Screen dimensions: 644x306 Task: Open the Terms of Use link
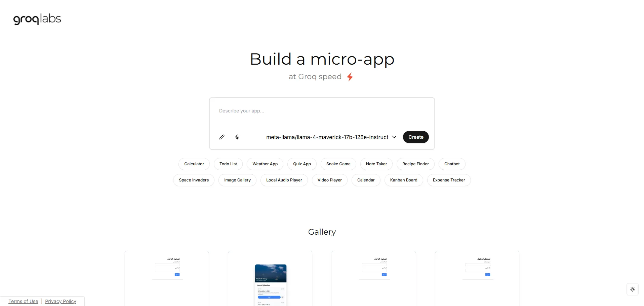(23, 301)
